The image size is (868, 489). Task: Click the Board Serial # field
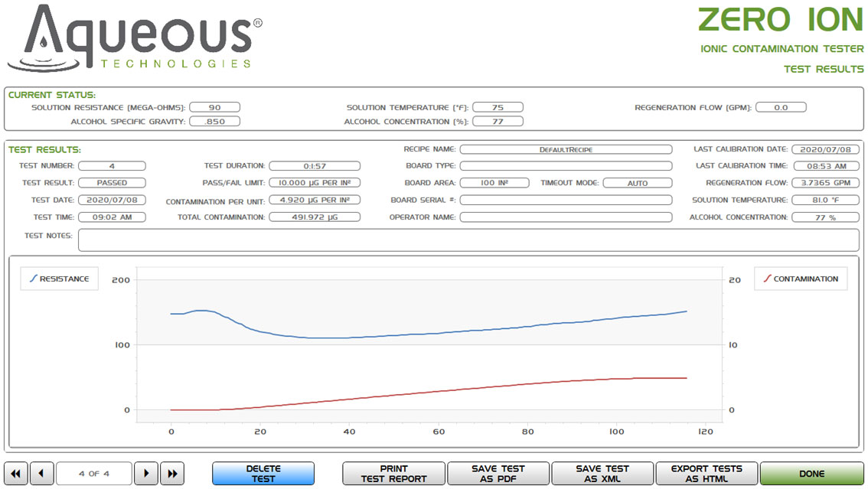point(566,200)
